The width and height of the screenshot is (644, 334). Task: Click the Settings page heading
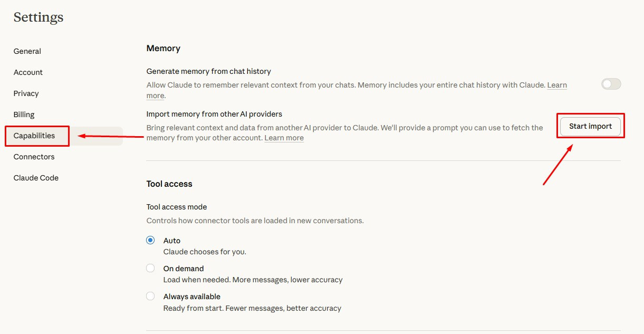pyautogui.click(x=39, y=17)
